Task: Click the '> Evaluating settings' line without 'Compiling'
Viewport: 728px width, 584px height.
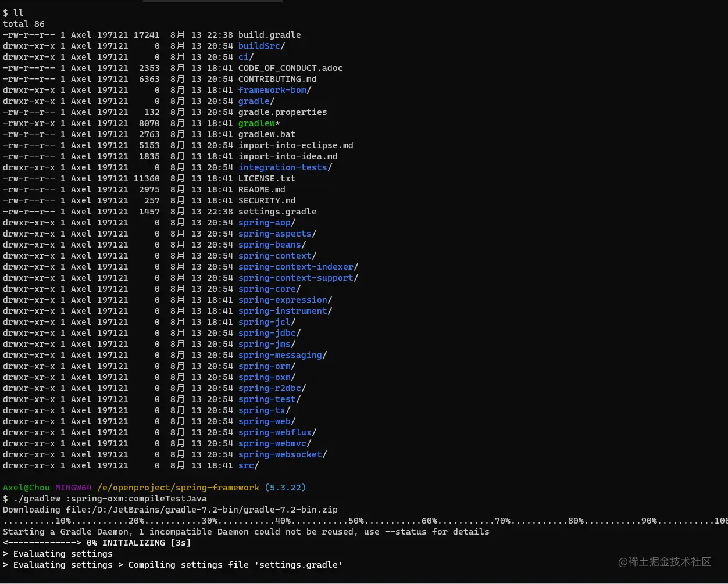Action: tap(58, 554)
